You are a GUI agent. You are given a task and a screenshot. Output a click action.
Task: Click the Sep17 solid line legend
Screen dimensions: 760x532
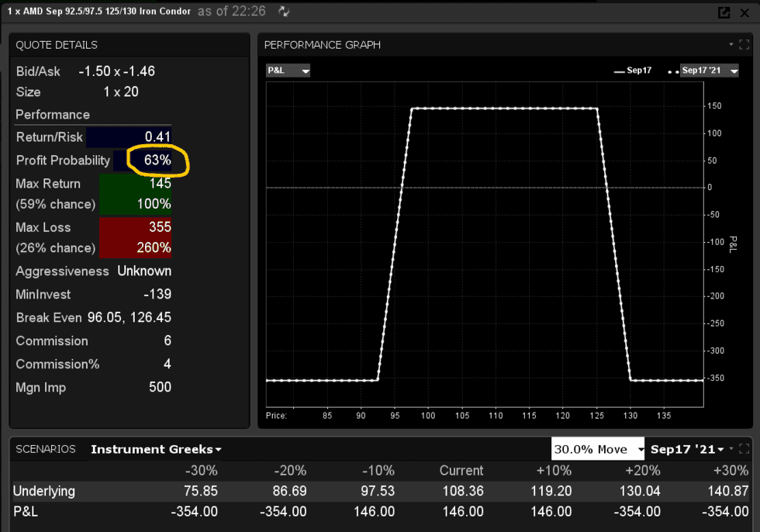tap(632, 71)
